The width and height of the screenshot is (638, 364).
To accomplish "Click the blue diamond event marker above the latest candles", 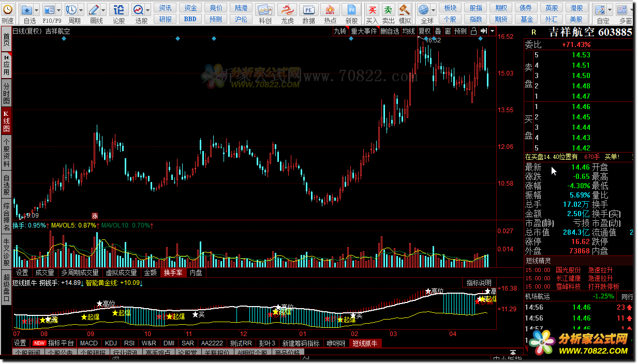I will 480,39.
